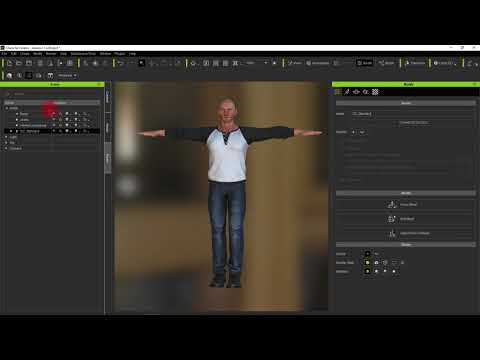The image size is (480, 360).
Task: Click the wide button below the name field
Action: (413, 123)
